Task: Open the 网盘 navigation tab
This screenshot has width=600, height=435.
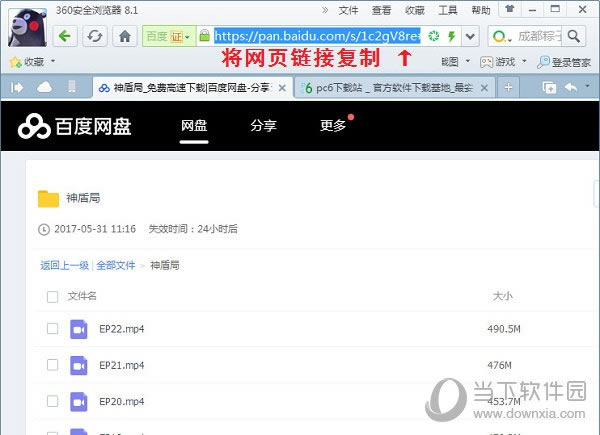Action: pyautogui.click(x=194, y=125)
